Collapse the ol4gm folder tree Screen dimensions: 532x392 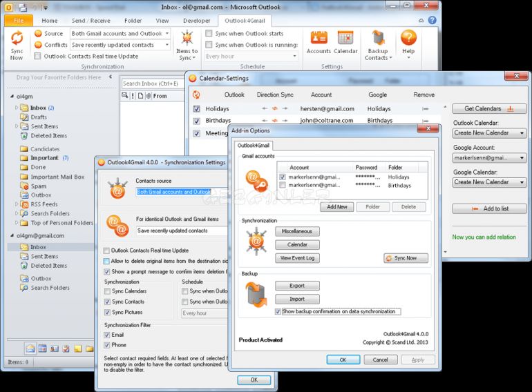click(12, 96)
